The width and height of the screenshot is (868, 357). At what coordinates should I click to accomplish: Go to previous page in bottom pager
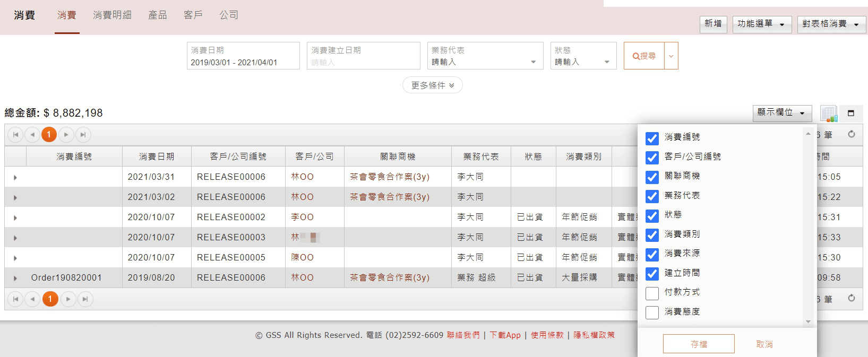pyautogui.click(x=33, y=299)
